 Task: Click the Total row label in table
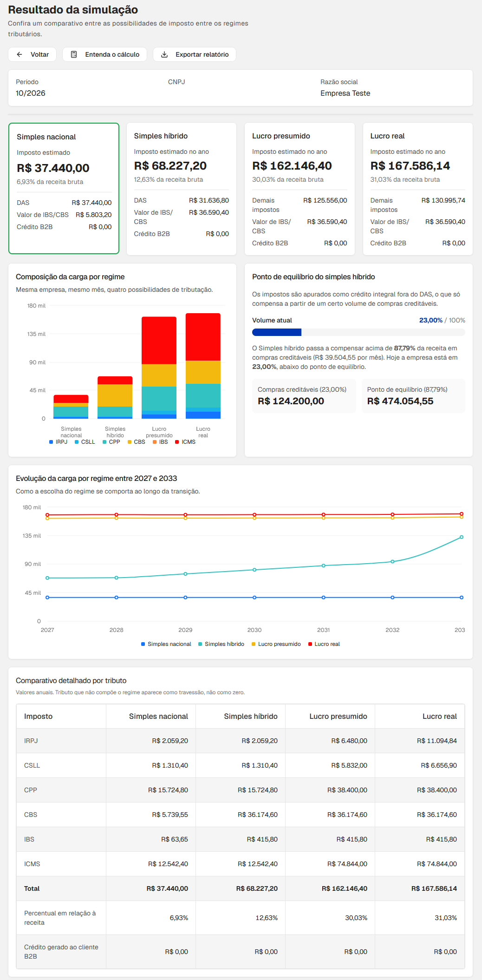click(32, 888)
